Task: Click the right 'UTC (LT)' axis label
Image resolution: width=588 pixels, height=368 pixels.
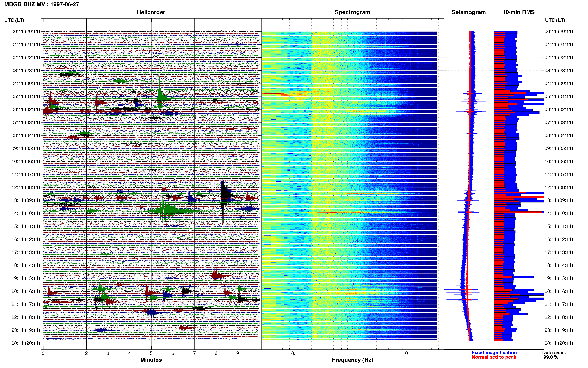Action: (x=555, y=20)
